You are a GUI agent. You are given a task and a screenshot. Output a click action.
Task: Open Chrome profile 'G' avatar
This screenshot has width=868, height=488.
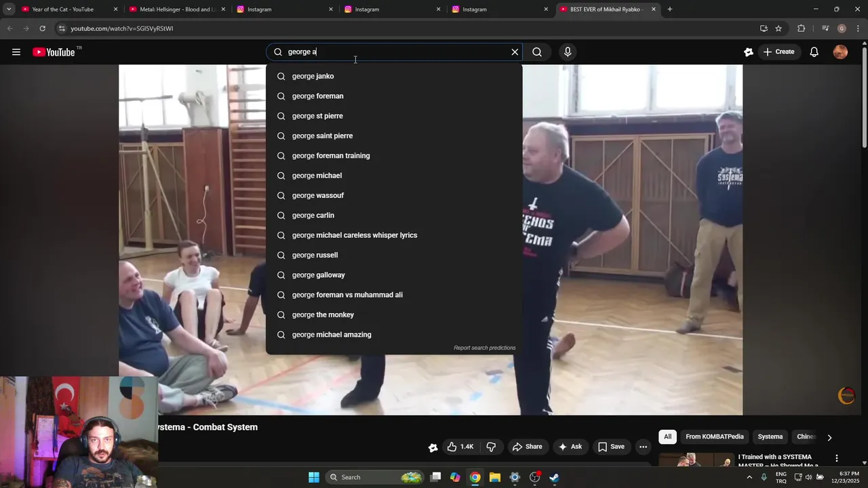point(842,28)
